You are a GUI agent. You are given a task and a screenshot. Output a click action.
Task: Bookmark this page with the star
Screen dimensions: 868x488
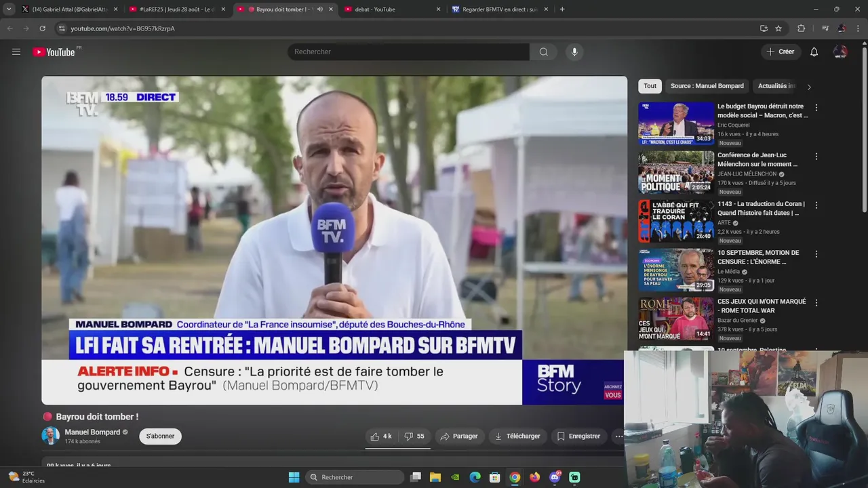coord(778,28)
